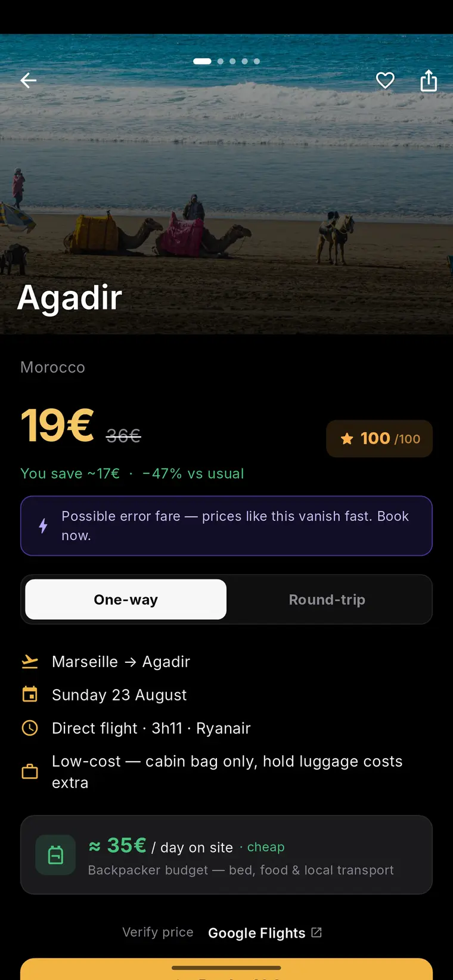Open the Google Flights link

[257, 933]
